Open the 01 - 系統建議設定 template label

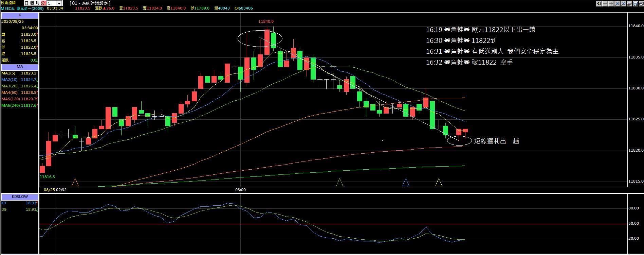pyautogui.click(x=90, y=3)
